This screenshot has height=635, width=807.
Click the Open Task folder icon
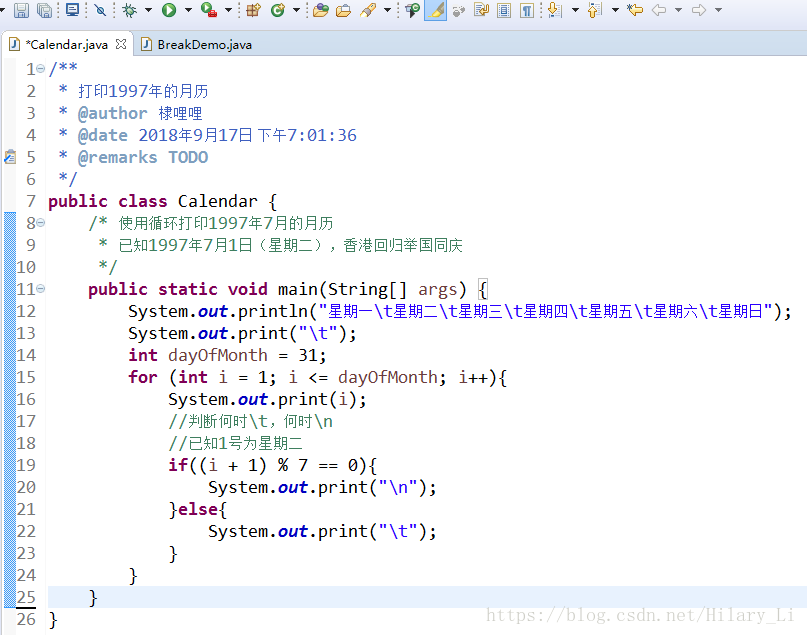(x=343, y=10)
